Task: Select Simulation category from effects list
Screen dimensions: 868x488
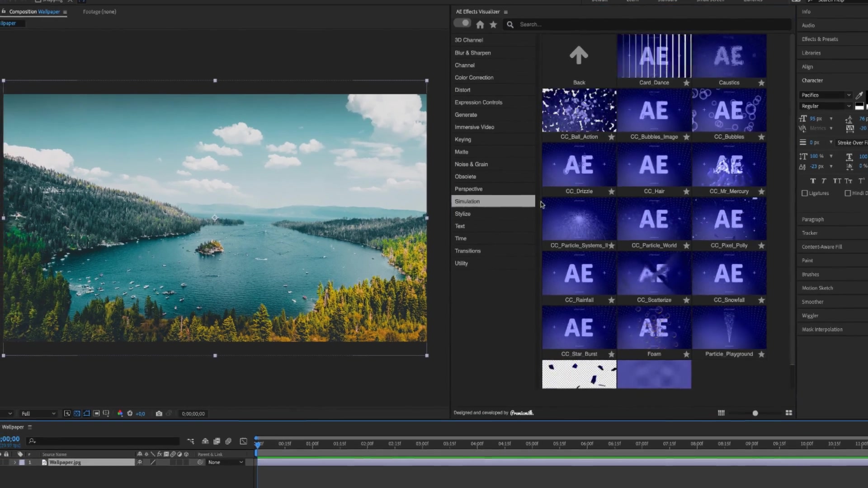Action: 467,201
